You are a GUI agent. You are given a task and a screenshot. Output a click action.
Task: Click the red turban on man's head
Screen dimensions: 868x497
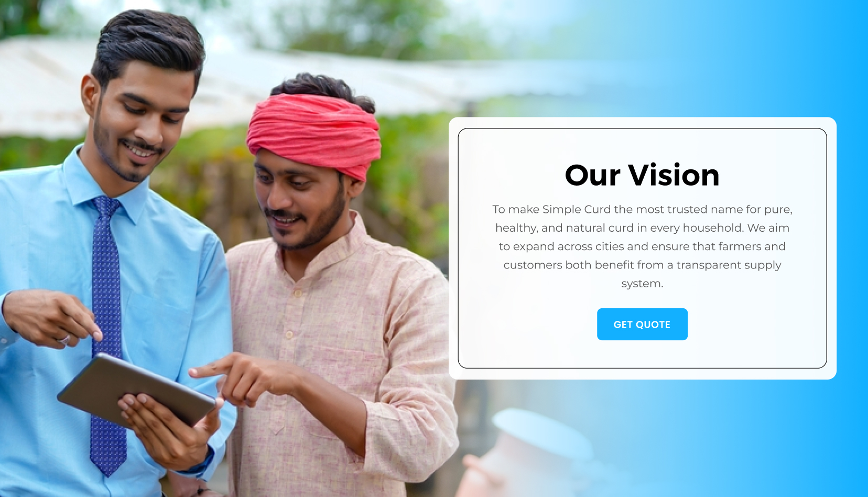[314, 134]
